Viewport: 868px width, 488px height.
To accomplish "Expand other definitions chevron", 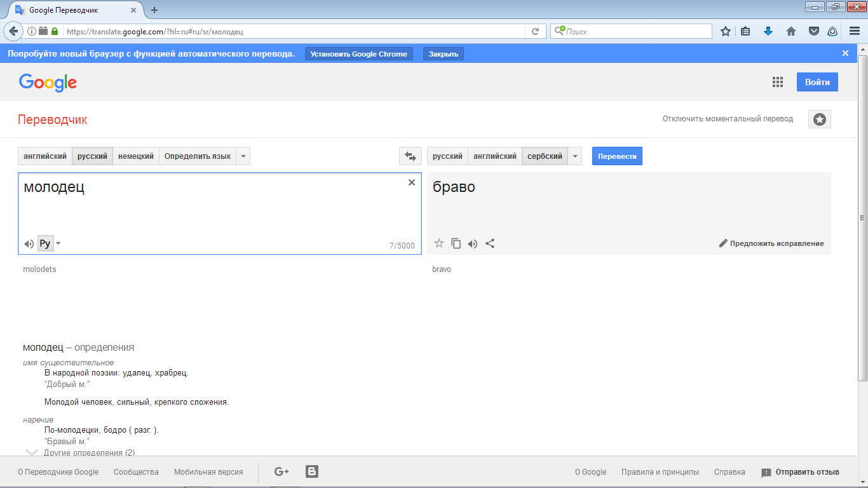I will pyautogui.click(x=32, y=452).
